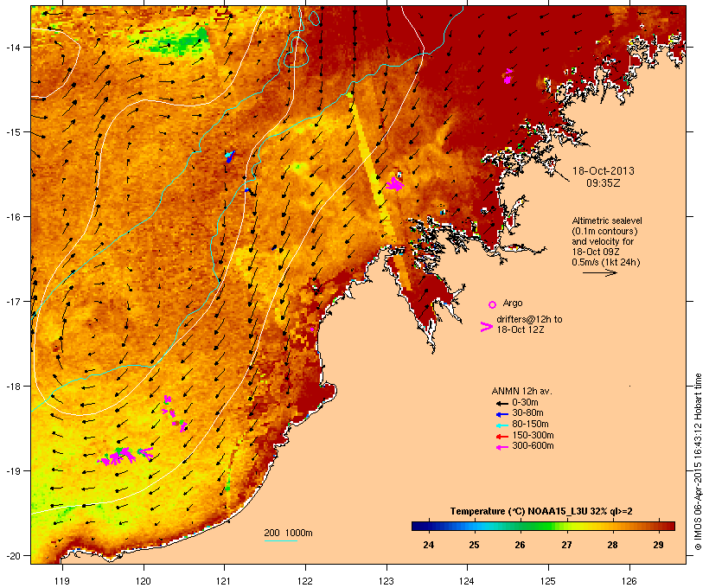Click the time label 09:35Z

click(x=604, y=183)
